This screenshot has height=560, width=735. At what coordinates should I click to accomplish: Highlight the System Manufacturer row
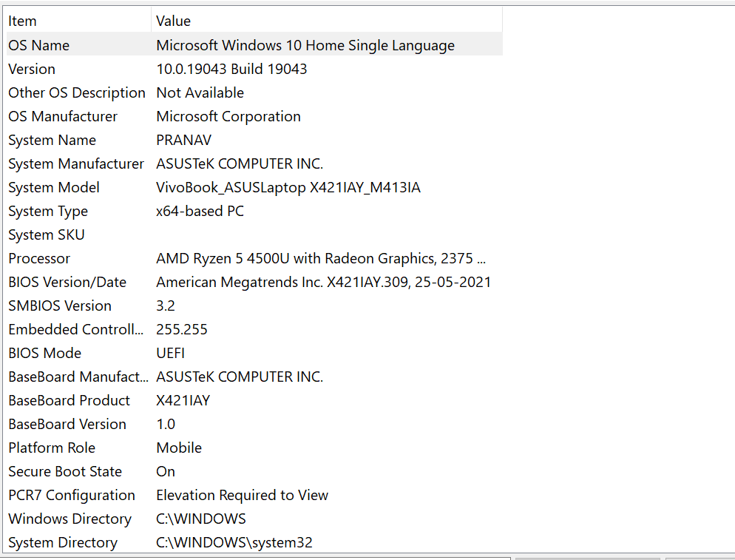pyautogui.click(x=76, y=163)
